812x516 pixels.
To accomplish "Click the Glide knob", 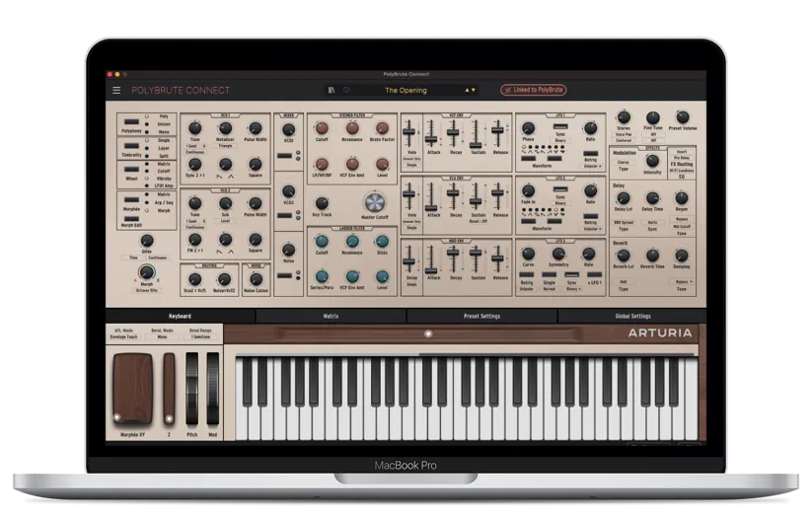I will (147, 241).
